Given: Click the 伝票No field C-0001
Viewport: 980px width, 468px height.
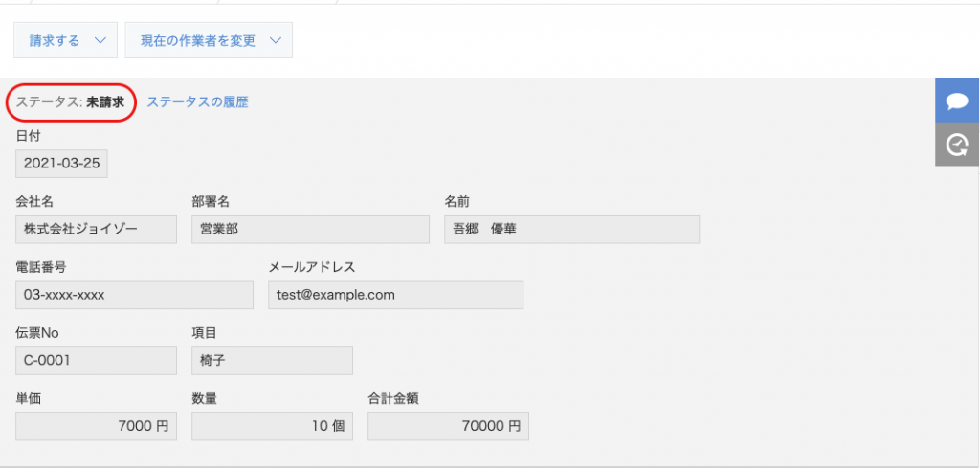Looking at the screenshot, I should click(97, 361).
